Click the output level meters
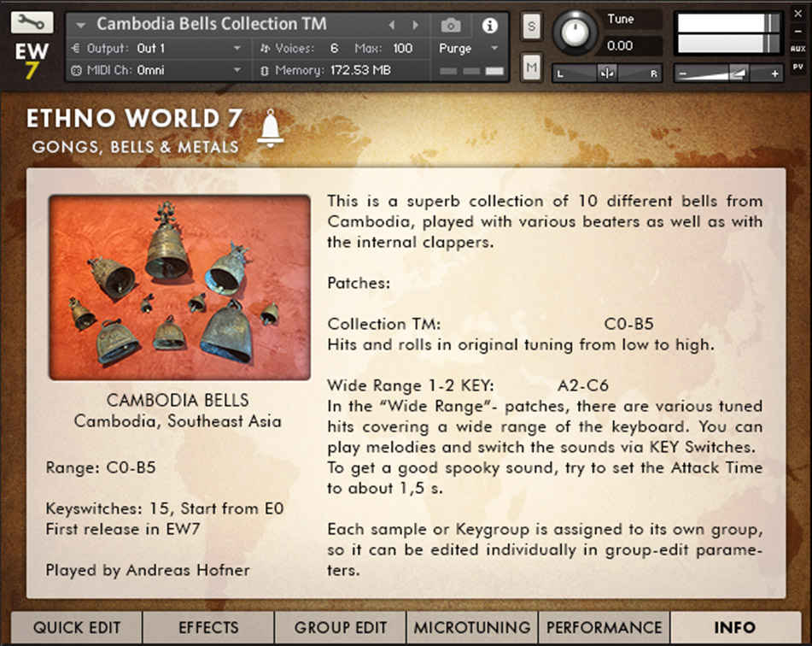 click(728, 33)
